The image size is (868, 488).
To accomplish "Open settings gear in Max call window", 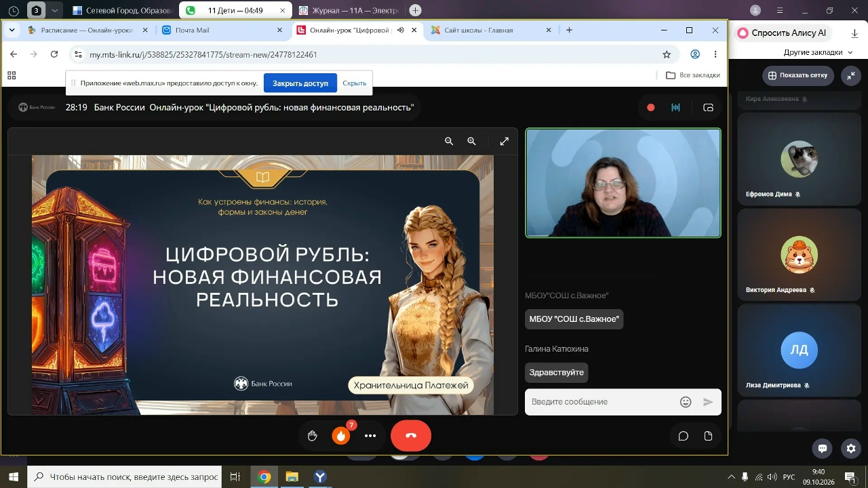I will tap(851, 448).
